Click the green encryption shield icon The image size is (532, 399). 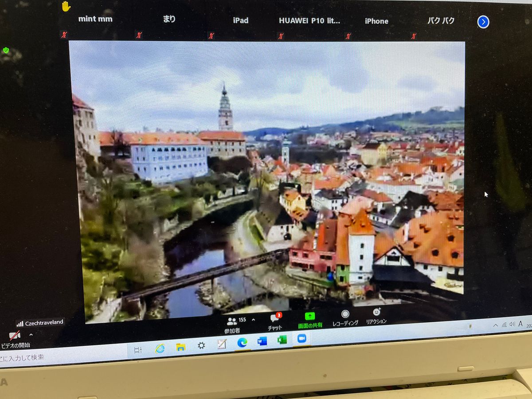[6, 50]
